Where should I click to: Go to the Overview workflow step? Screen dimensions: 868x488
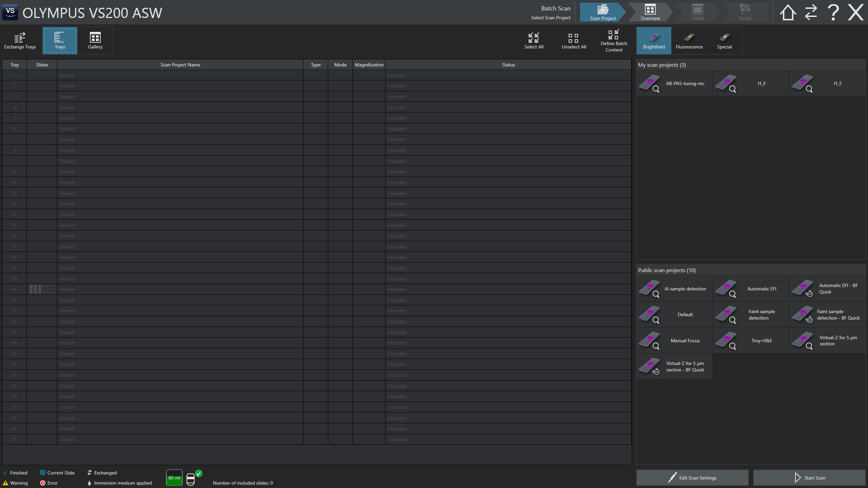tap(650, 13)
